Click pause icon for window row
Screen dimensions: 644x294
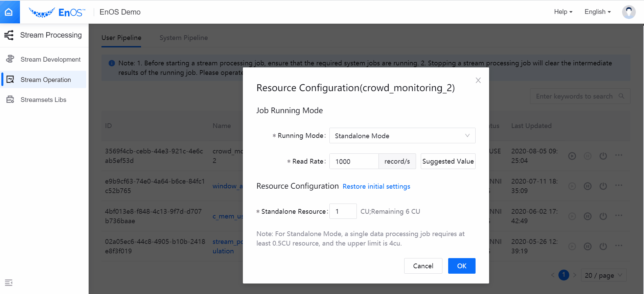[x=588, y=186]
